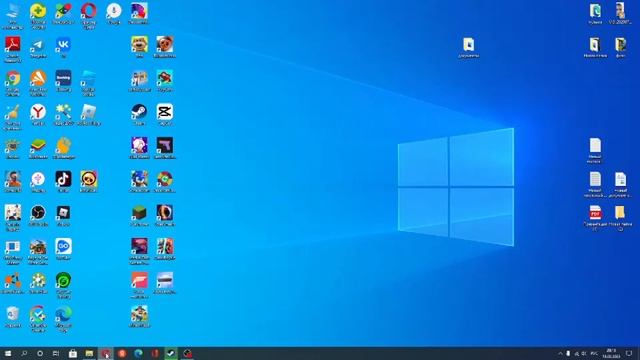Image resolution: width=640 pixels, height=360 pixels.
Task: Open the clock and date flyout
Action: (611, 353)
